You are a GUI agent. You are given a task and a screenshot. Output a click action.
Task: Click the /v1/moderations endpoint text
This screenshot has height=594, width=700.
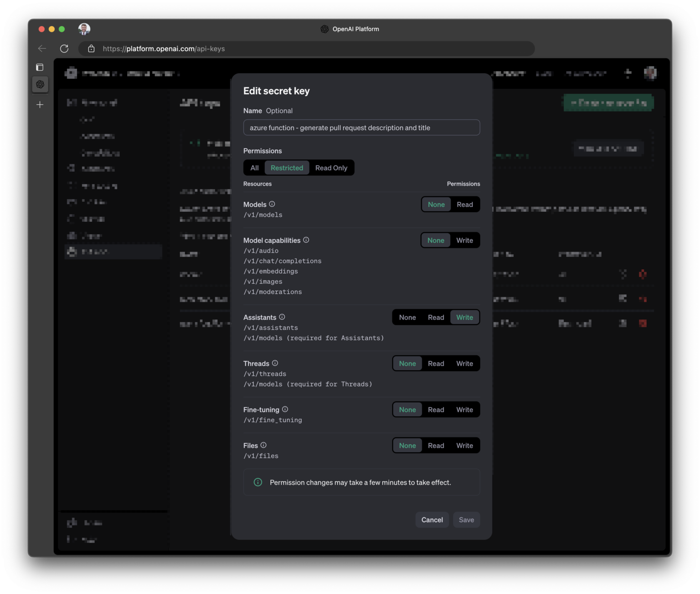click(x=273, y=292)
